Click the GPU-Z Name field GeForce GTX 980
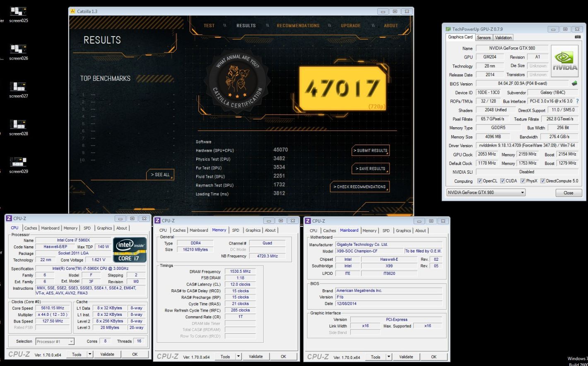Screen dimensions: 588x366 pos(512,48)
